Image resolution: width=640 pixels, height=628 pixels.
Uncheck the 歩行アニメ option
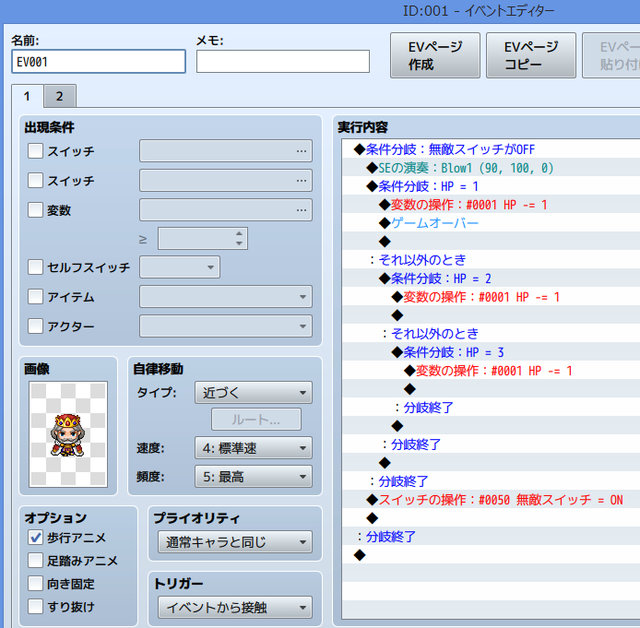click(35, 537)
